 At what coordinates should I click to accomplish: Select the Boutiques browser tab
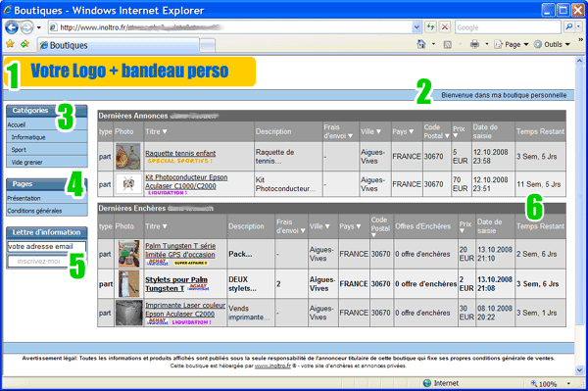119,45
